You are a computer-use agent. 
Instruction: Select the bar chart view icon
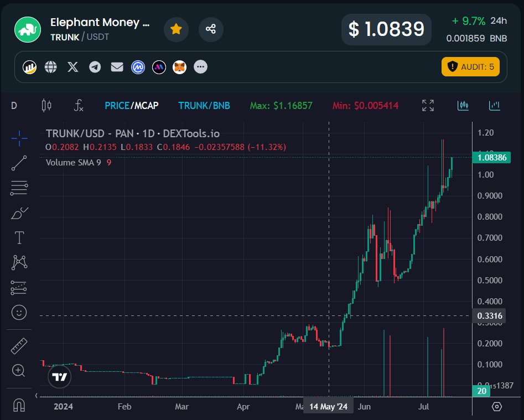(x=495, y=106)
